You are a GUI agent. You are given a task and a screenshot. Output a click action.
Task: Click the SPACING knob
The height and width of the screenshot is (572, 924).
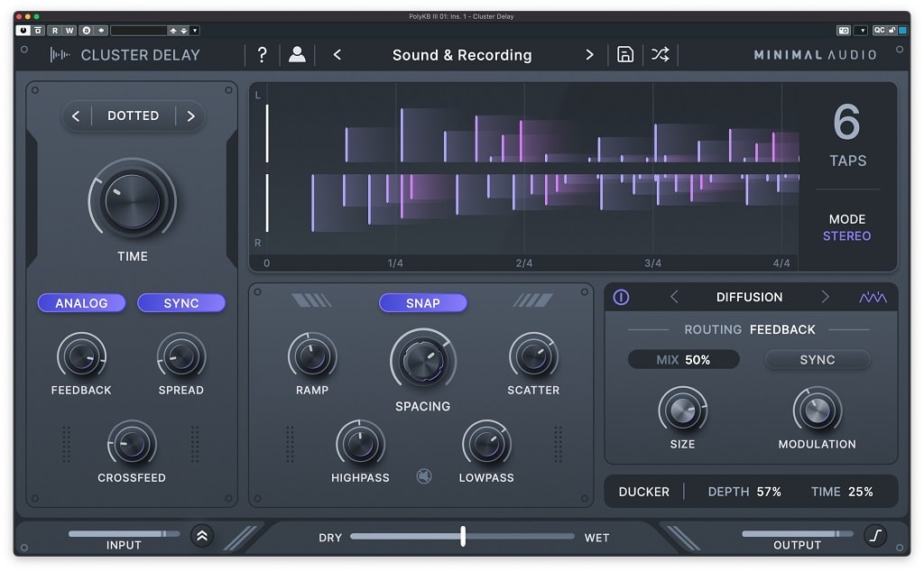coord(422,362)
